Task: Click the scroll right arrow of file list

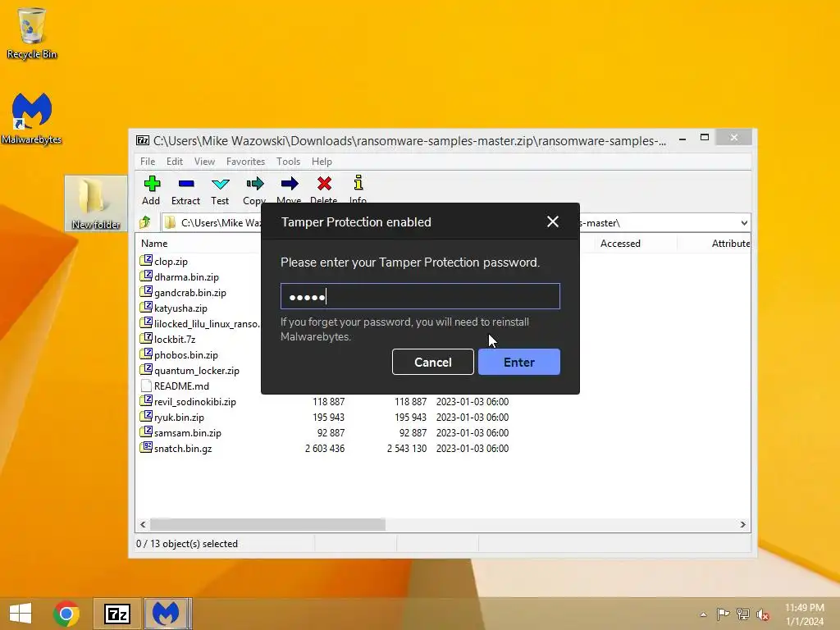Action: pos(743,524)
